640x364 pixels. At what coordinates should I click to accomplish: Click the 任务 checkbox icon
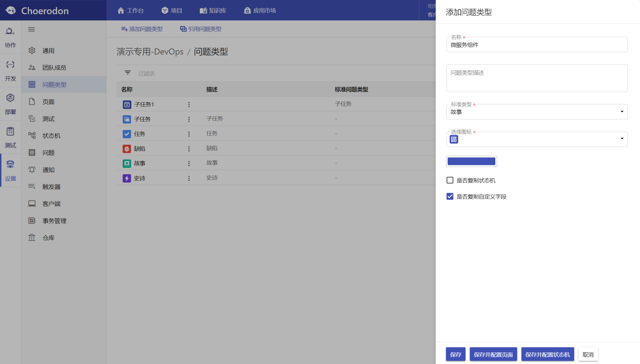pyautogui.click(x=127, y=134)
